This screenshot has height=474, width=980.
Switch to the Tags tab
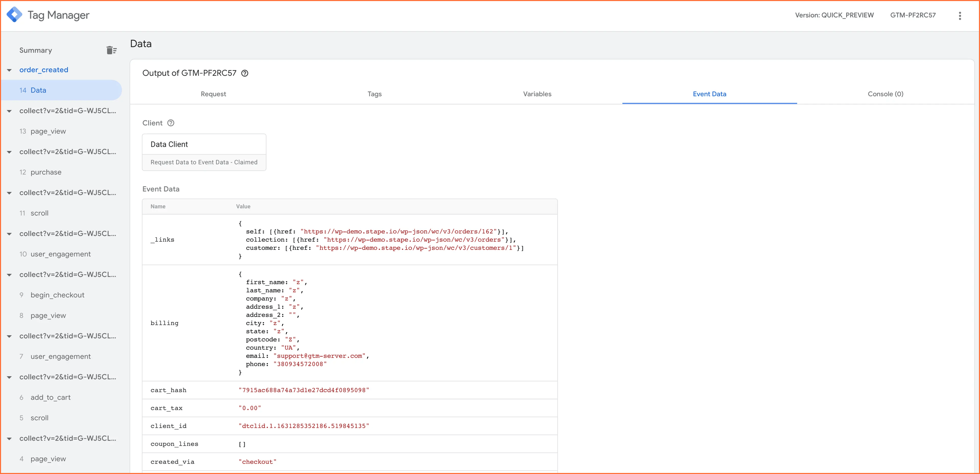click(374, 94)
